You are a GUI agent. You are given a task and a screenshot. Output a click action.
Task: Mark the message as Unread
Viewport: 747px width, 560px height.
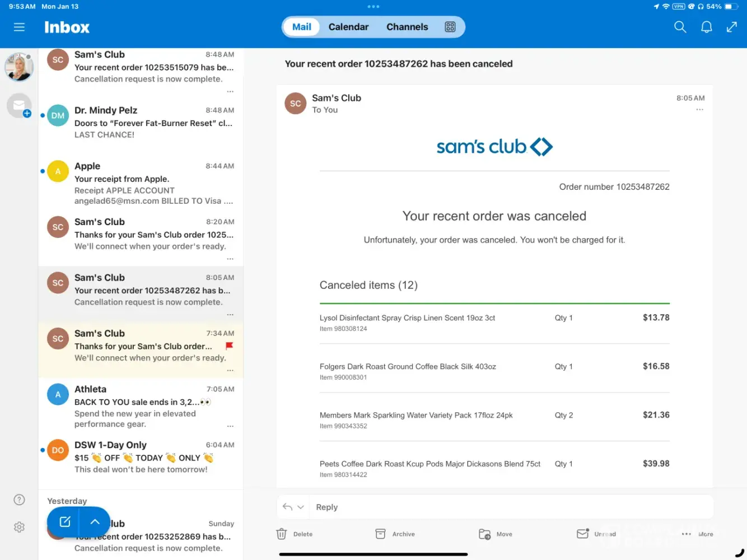coord(583,534)
